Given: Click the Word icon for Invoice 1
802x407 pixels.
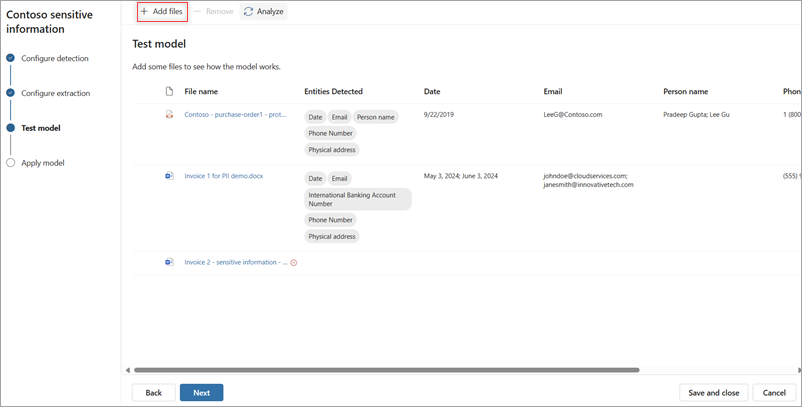Looking at the screenshot, I should (x=169, y=176).
